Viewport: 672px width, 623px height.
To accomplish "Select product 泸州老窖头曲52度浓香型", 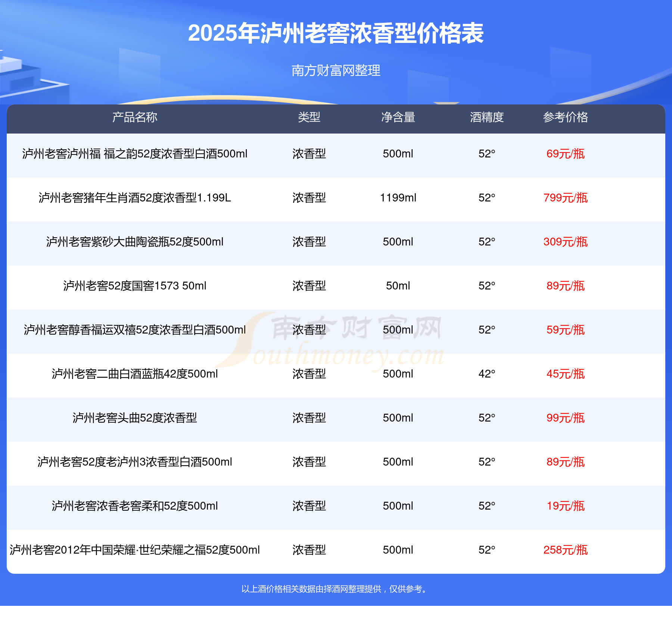I will coord(135,418).
